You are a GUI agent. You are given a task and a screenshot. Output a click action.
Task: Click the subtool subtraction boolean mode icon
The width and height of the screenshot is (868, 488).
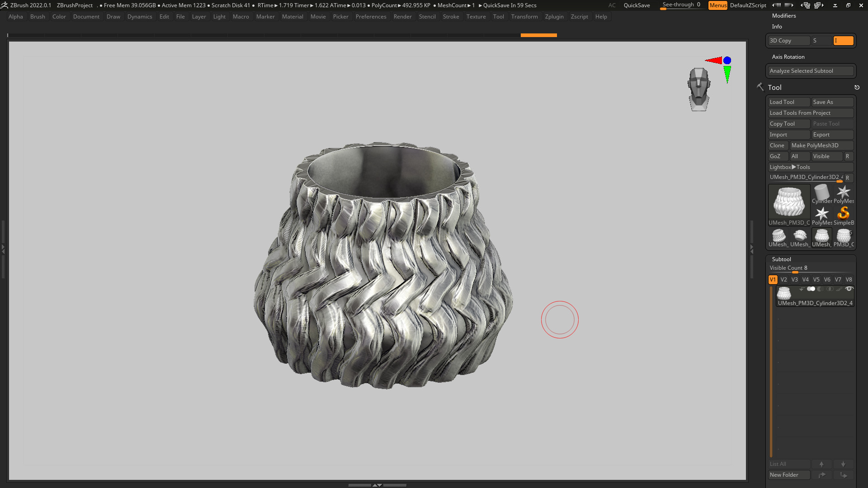[820, 289]
